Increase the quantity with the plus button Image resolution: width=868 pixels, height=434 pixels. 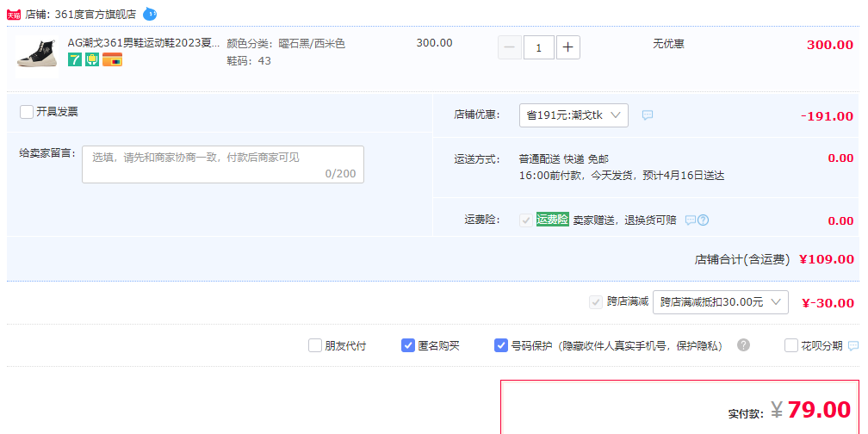click(x=568, y=47)
